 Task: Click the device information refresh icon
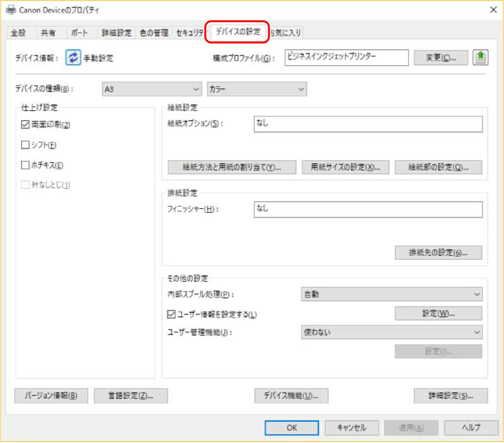73,58
